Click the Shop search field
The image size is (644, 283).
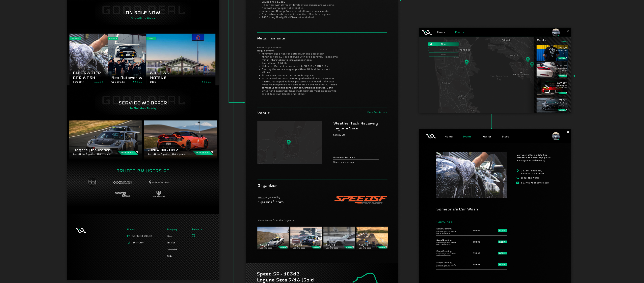point(443,44)
